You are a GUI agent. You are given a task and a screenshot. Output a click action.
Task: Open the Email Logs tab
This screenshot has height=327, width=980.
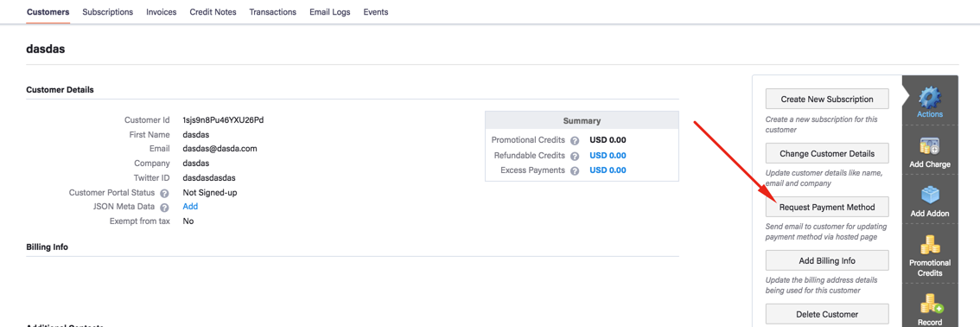tap(330, 12)
